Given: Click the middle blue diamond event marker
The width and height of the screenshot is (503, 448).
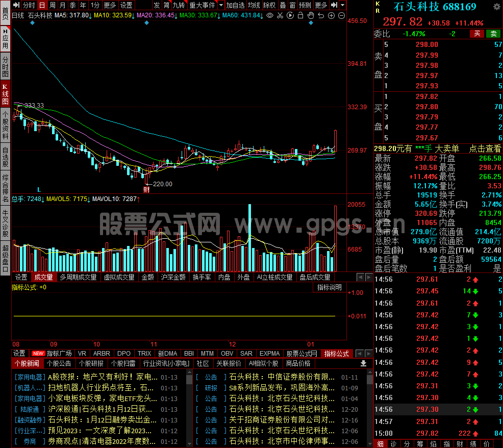Looking at the screenshot, I should [146, 23].
